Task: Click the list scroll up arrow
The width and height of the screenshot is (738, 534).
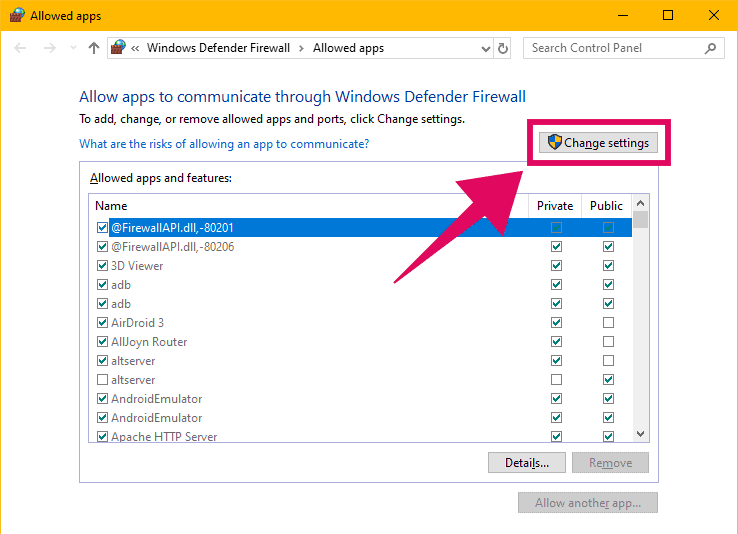Action: click(640, 203)
